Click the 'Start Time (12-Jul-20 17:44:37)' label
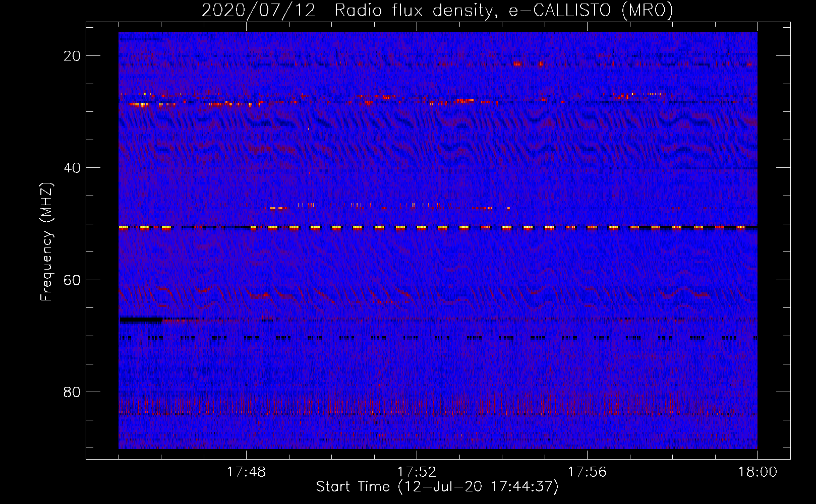Image resolution: width=816 pixels, height=504 pixels. (x=437, y=487)
